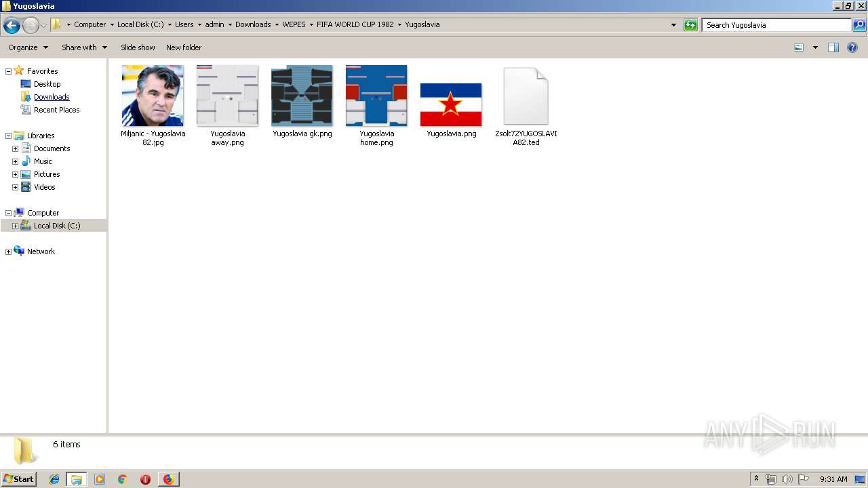Open Firefox from taskbar
868x488 pixels.
168,479
